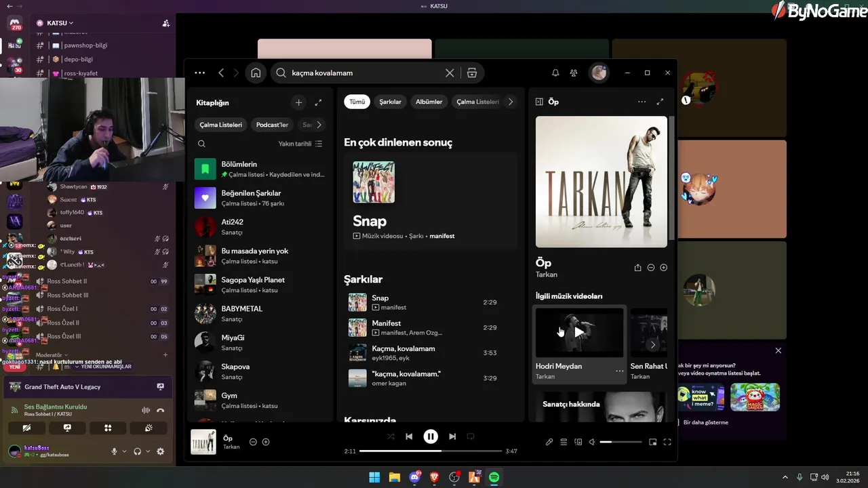
Task: Toggle repeat in the player bar
Action: click(x=471, y=436)
